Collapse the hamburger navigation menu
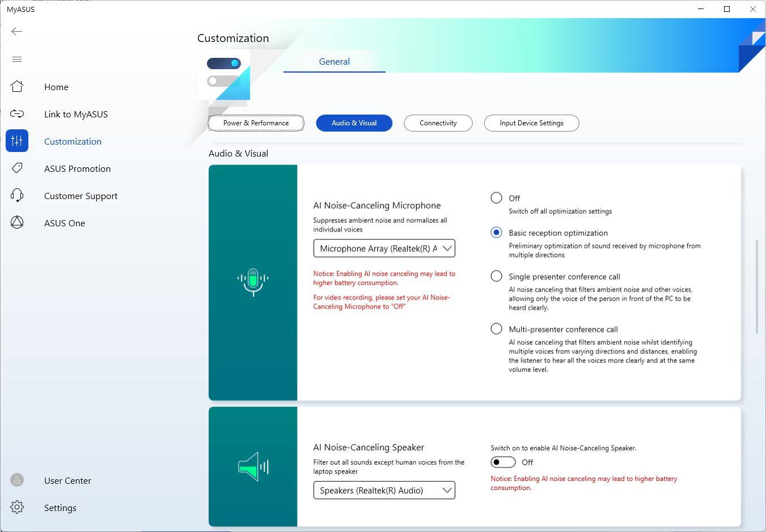This screenshot has height=532, width=766. tap(17, 60)
